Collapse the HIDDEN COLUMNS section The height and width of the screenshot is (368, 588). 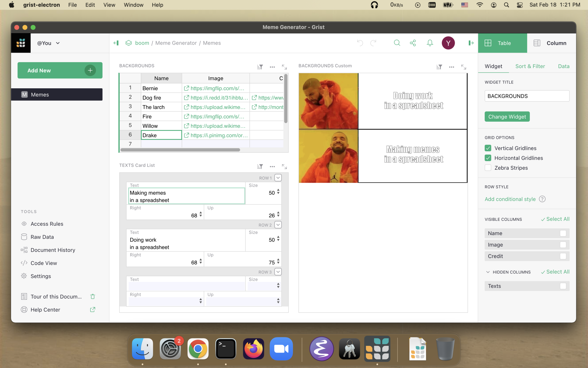[488, 272]
